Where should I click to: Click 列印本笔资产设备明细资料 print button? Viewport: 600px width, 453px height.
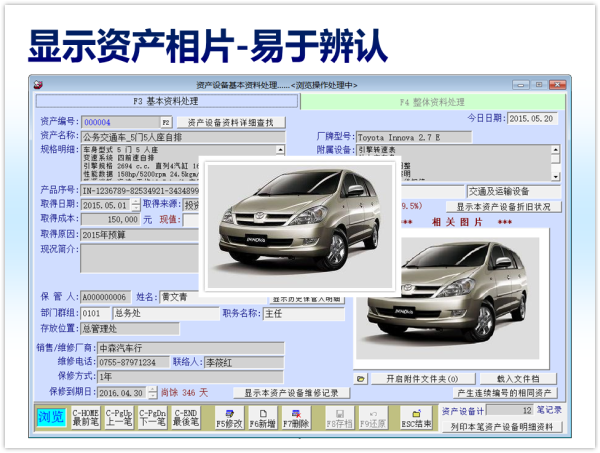[x=502, y=427]
